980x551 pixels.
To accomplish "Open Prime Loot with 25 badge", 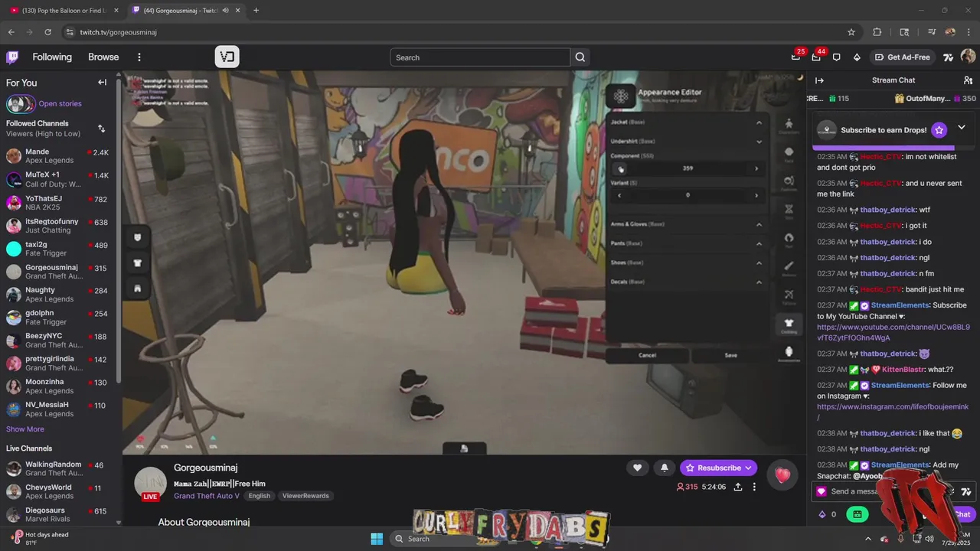I will tap(796, 57).
